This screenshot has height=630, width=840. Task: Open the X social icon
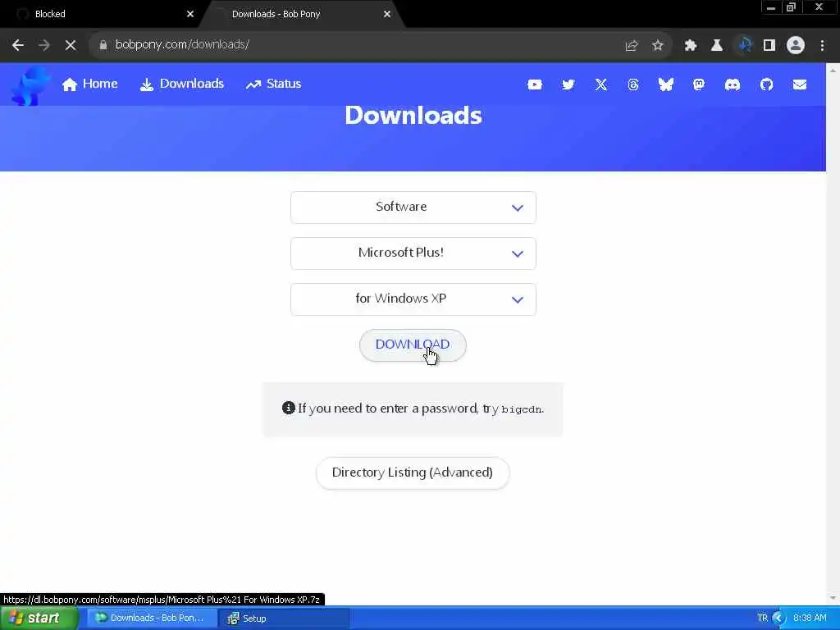pyautogui.click(x=601, y=84)
